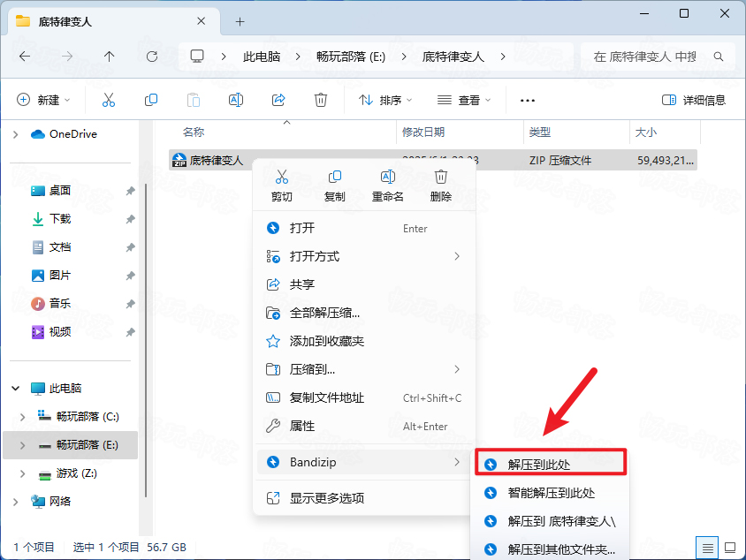Viewport: 746px width, 560px height.
Task: Click the ZIP file icon of 底特律变人
Action: [x=179, y=160]
